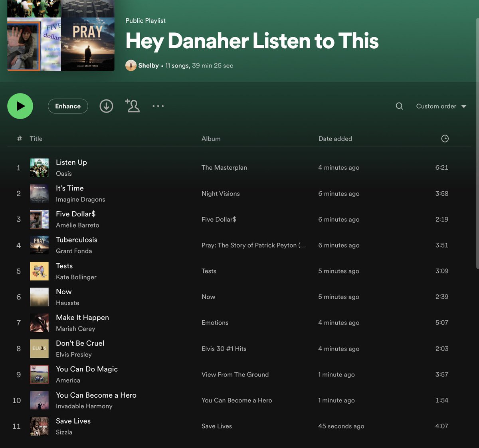Viewport: 479px width, 448px height.
Task: Open artist Imagine Dragons
Action: 81,200
